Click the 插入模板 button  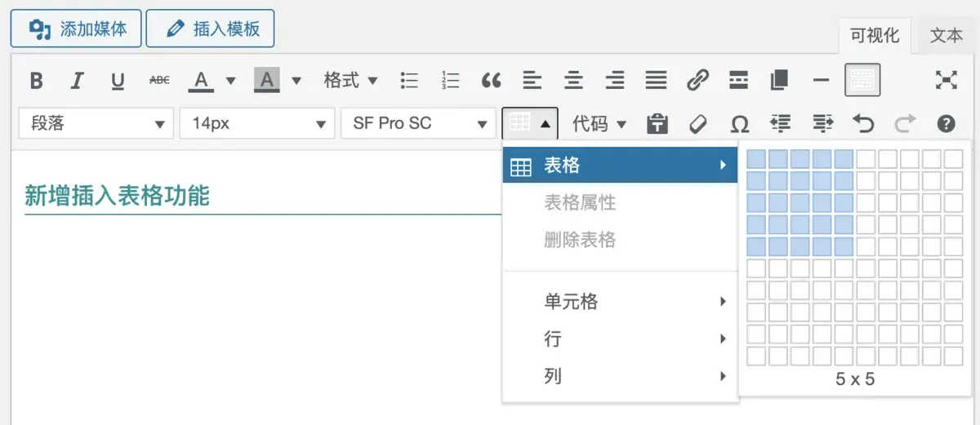(211, 29)
